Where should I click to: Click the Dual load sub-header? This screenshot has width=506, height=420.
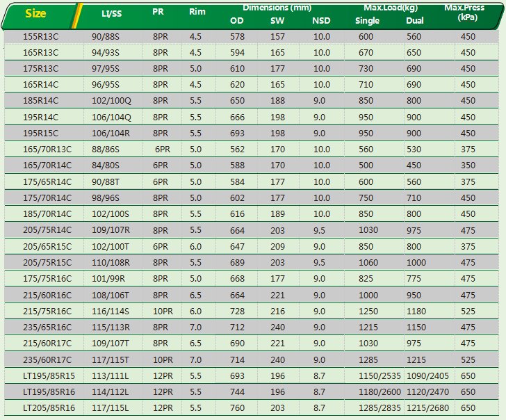[415, 21]
